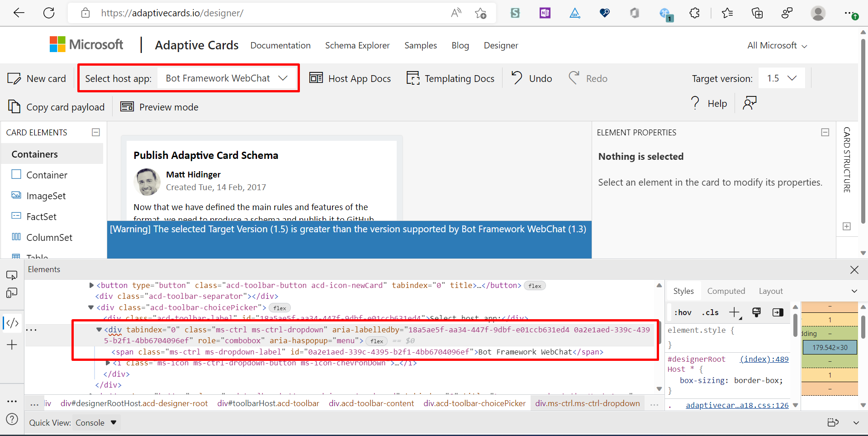Click the new style rule plus icon
Viewport: 868px width, 436px height.
point(734,312)
